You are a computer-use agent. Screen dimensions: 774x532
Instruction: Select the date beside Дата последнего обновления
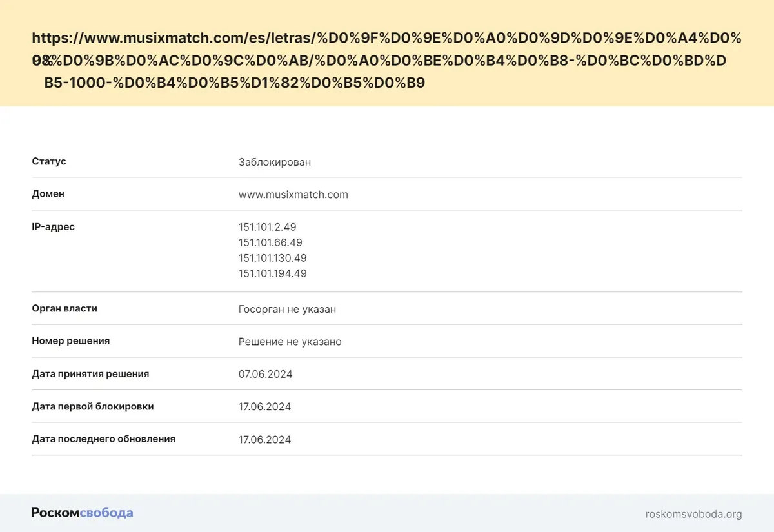point(264,440)
